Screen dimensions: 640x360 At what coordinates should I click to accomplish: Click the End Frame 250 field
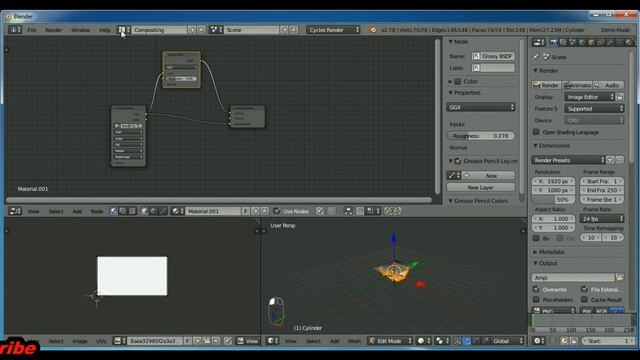point(602,190)
